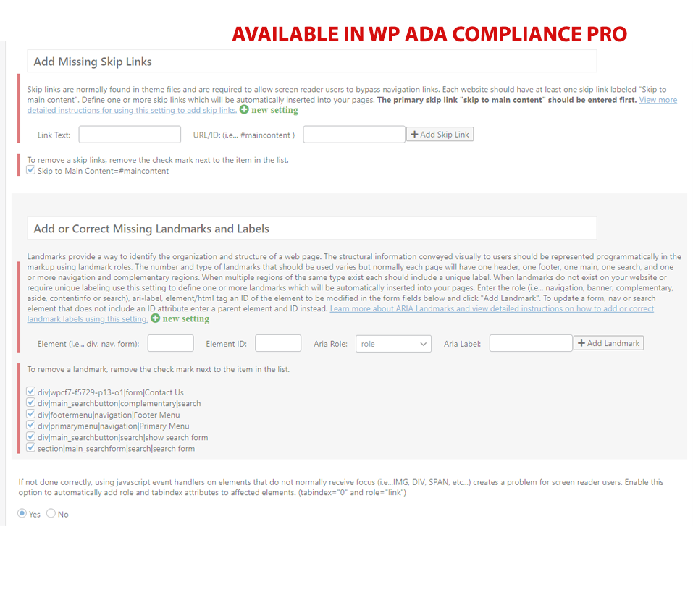
Task: Click 'To remove a landmark' instruction text
Action: coord(158,369)
